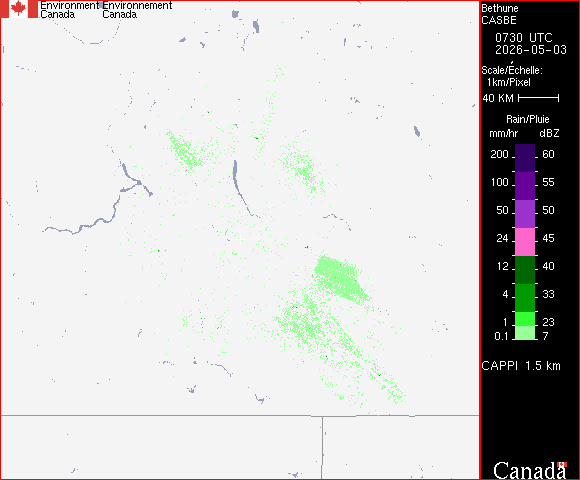Click the 0730 UTC timestamp text
The width and height of the screenshot is (580, 480).
coord(523,38)
